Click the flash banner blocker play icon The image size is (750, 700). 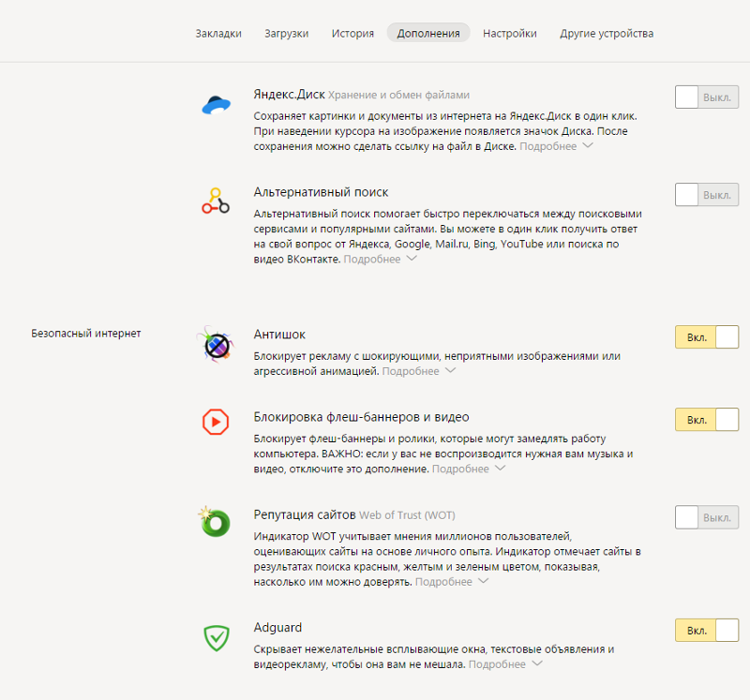(x=216, y=422)
